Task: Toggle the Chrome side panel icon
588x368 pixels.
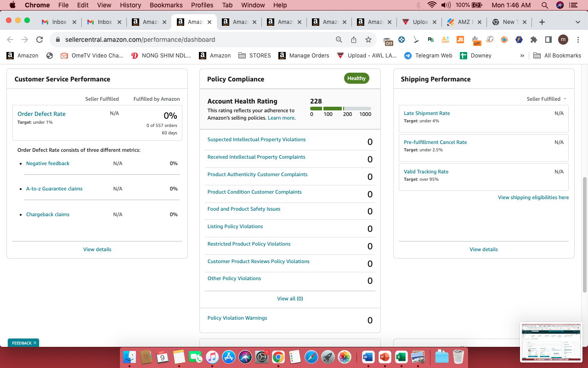Action: 548,40
